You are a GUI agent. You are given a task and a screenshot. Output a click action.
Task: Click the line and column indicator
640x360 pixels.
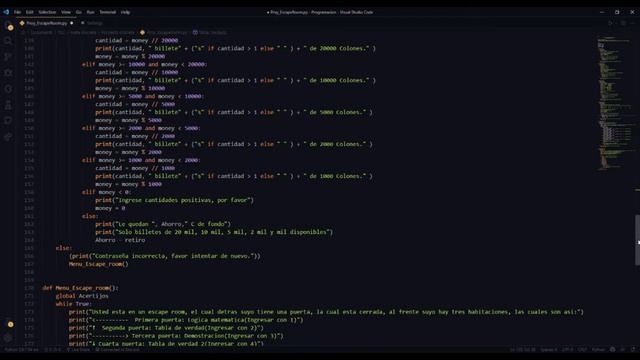click(522, 350)
